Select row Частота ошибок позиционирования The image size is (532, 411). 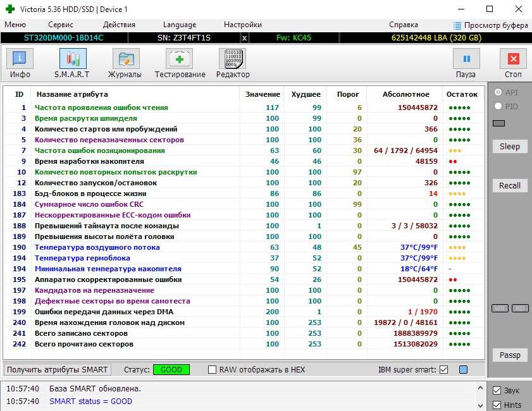point(244,150)
